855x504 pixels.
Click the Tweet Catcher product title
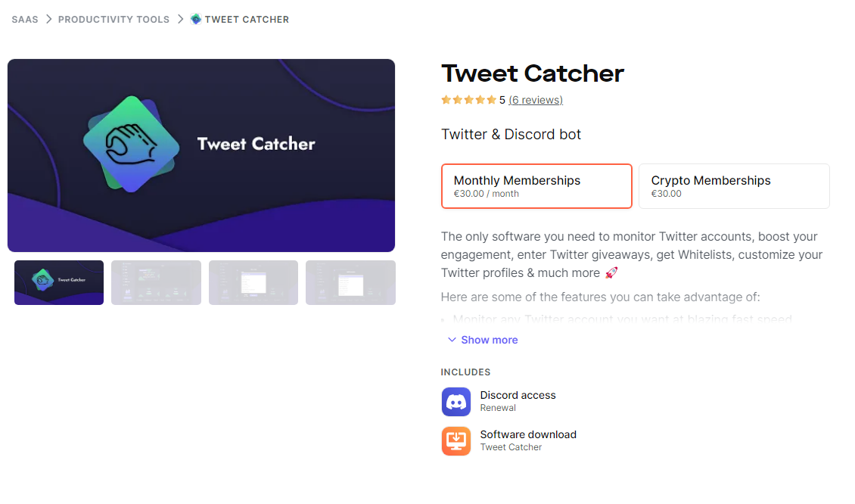click(532, 73)
